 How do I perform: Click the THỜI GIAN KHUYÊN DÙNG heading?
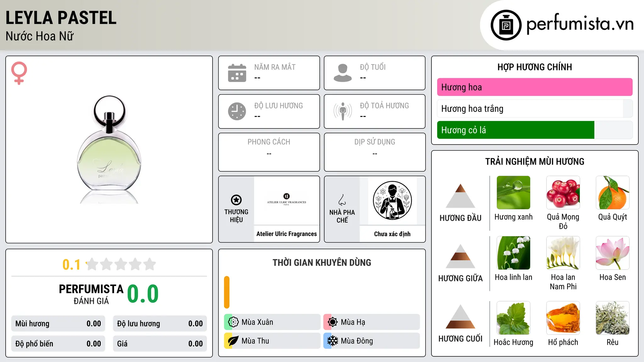click(x=322, y=262)
